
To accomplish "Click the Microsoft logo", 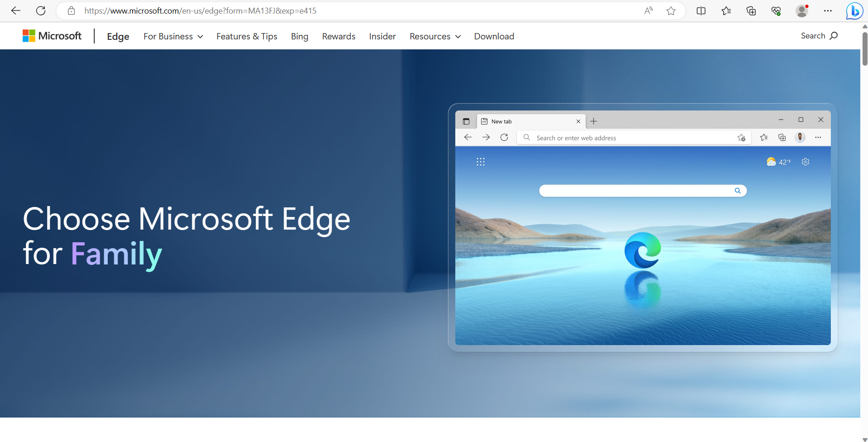I will (x=52, y=36).
